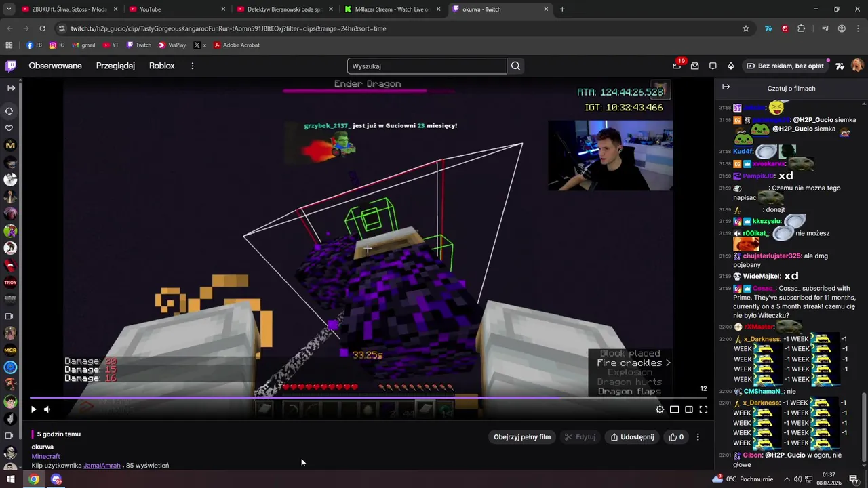This screenshot has height=488, width=868.
Task: Open Chrome extensions puzzle icon
Action: (801, 28)
